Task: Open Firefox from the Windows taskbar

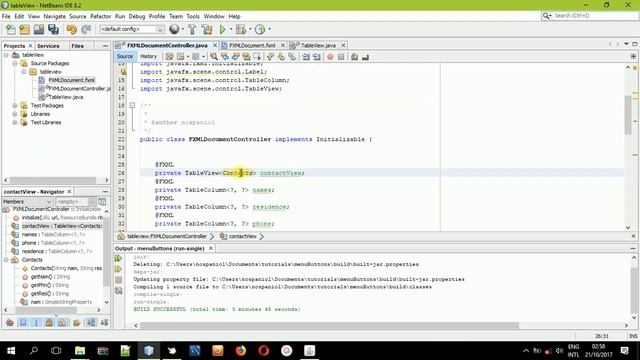Action: pos(241,351)
